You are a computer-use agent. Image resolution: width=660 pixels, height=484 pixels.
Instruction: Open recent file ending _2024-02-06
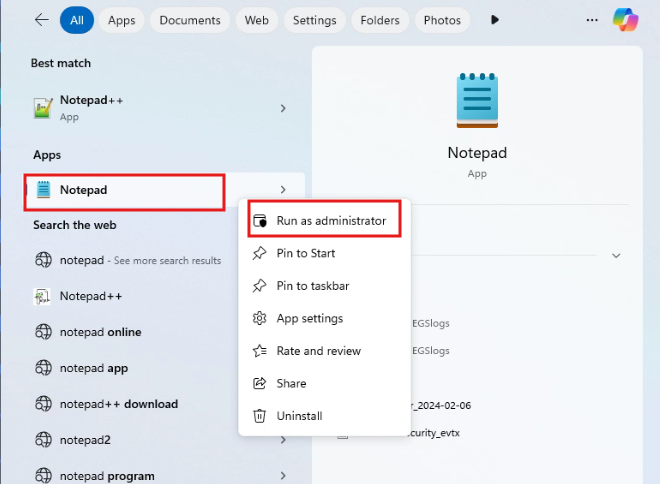pyautogui.click(x=441, y=405)
